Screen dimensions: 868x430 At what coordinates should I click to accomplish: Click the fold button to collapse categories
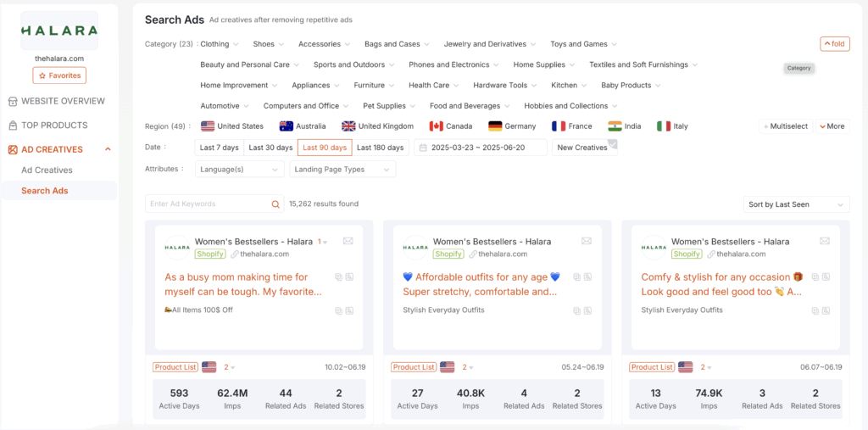(x=835, y=44)
